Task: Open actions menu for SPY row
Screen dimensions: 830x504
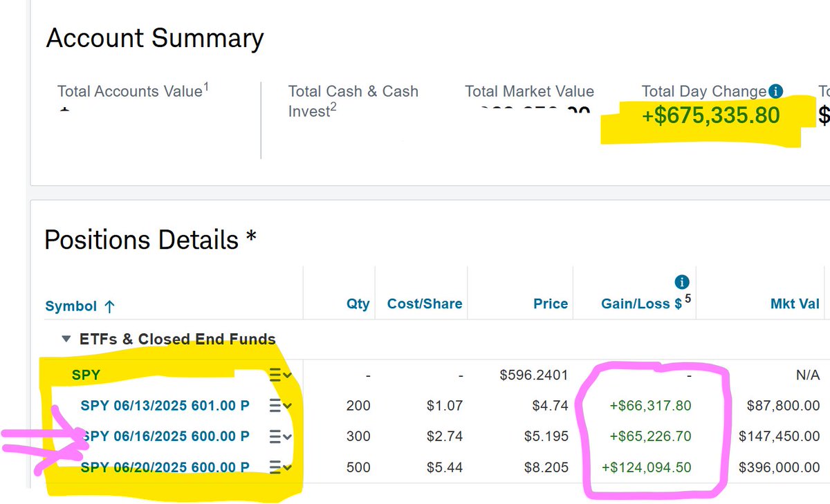Action: click(280, 375)
